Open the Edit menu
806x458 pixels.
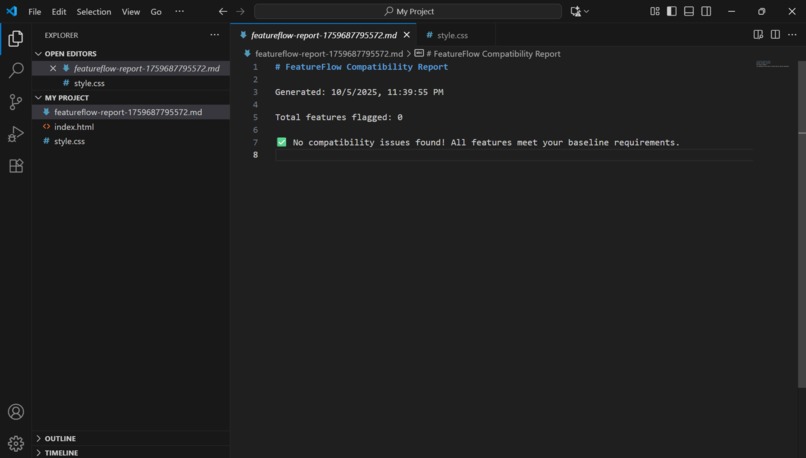[x=59, y=11]
